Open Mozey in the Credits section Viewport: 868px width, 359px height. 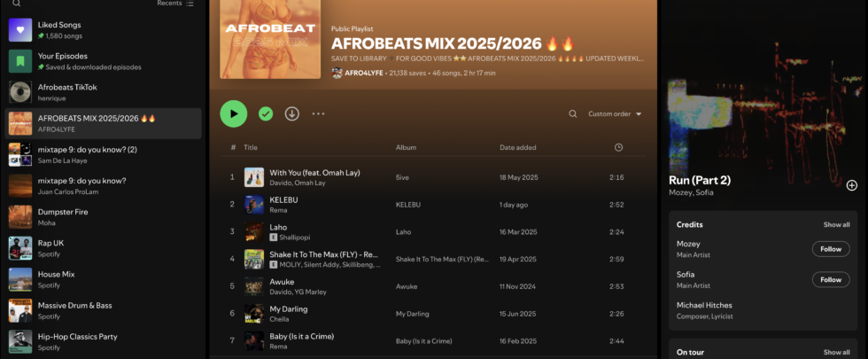688,244
